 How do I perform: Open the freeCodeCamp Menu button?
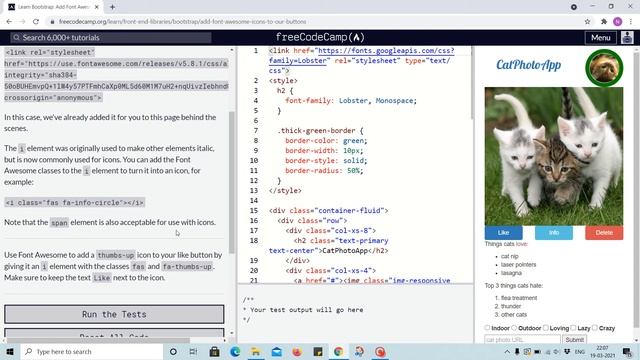tap(600, 38)
